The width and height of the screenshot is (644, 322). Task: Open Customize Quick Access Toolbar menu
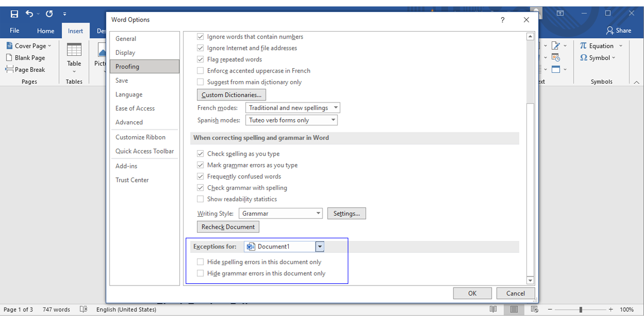click(65, 14)
